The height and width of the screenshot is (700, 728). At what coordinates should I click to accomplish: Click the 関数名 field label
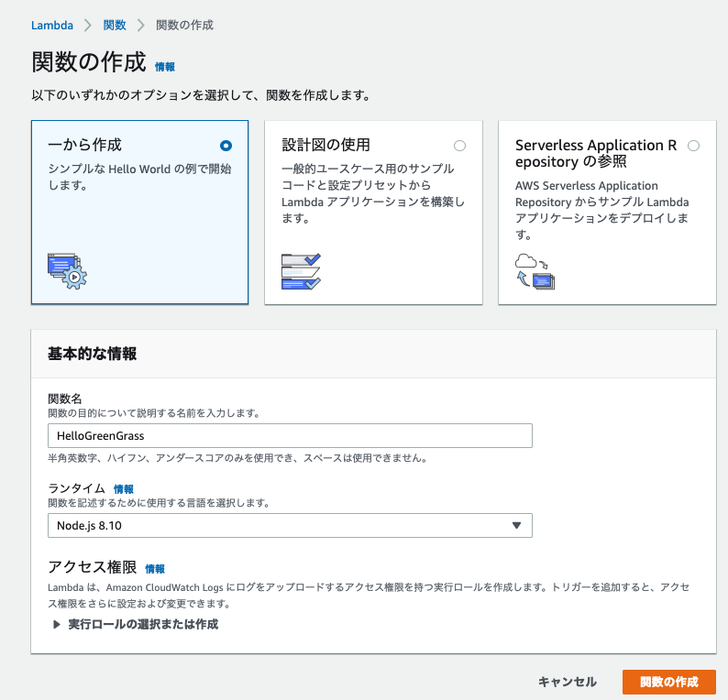(65, 399)
